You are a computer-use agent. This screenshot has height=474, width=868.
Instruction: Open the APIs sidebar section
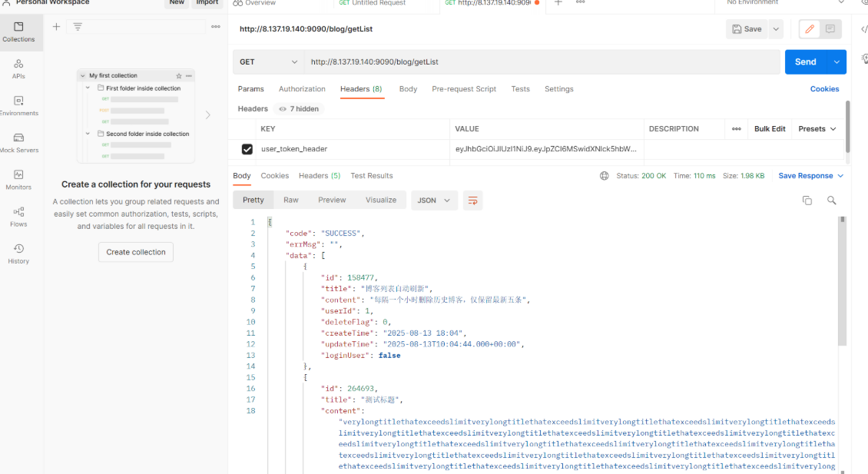click(x=19, y=69)
